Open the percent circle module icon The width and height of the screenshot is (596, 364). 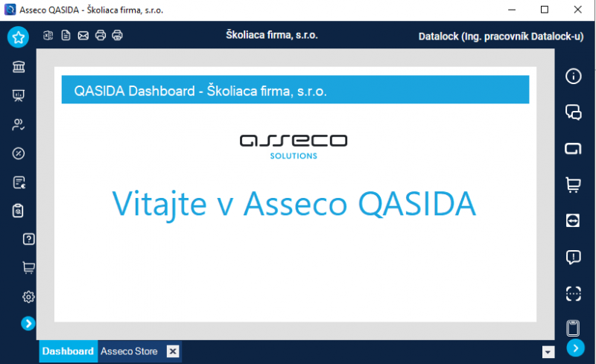(18, 153)
